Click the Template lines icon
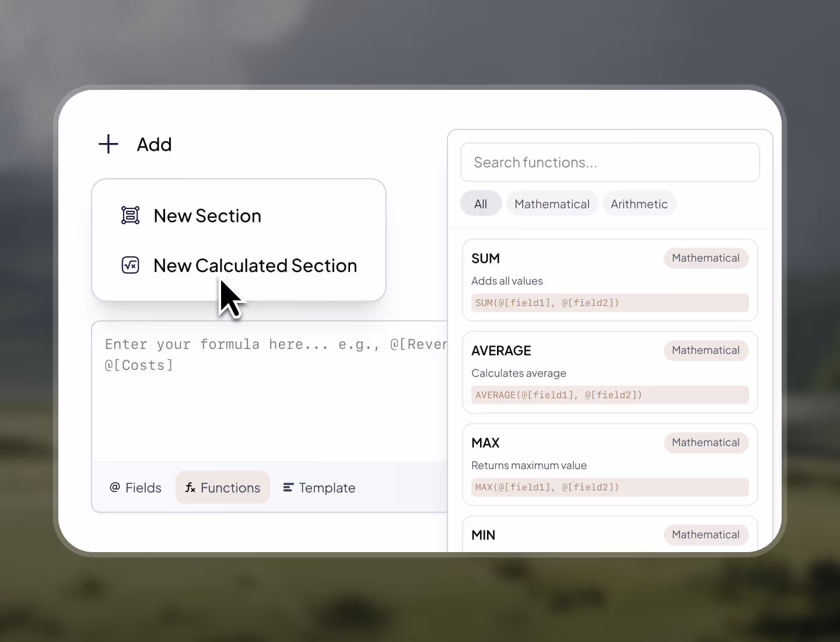The image size is (840, 642). tap(288, 487)
